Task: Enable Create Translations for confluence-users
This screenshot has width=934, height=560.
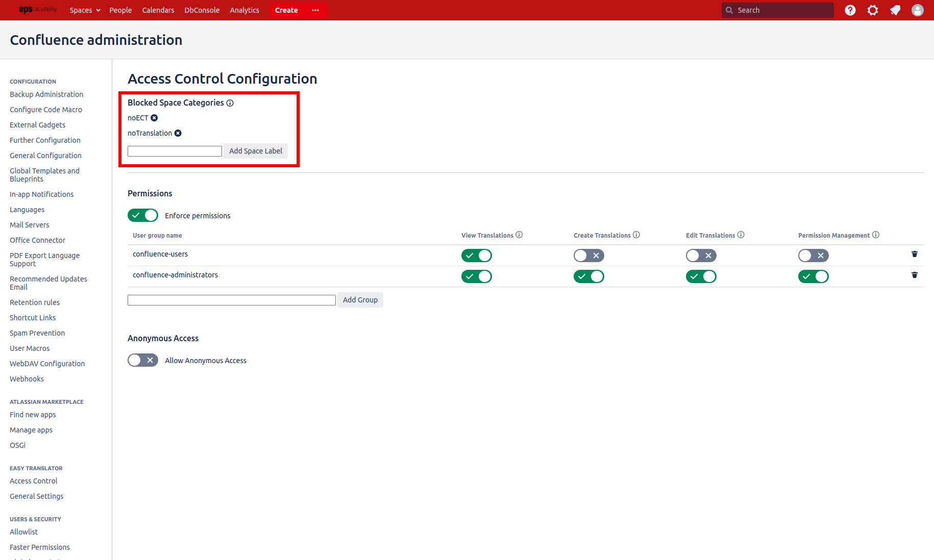Action: tap(588, 255)
